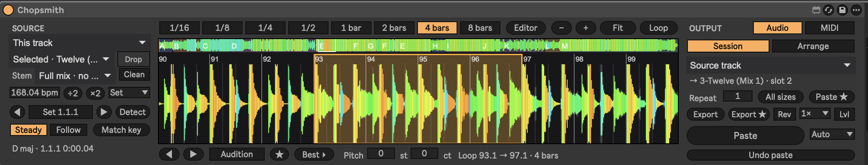The height and width of the screenshot is (165, 868).
Task: Enable Steady tempo mode
Action: [x=28, y=130]
